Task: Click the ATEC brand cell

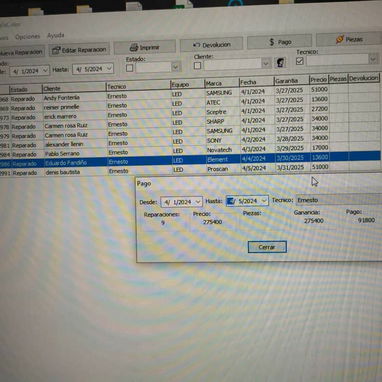Action: pyautogui.click(x=222, y=102)
